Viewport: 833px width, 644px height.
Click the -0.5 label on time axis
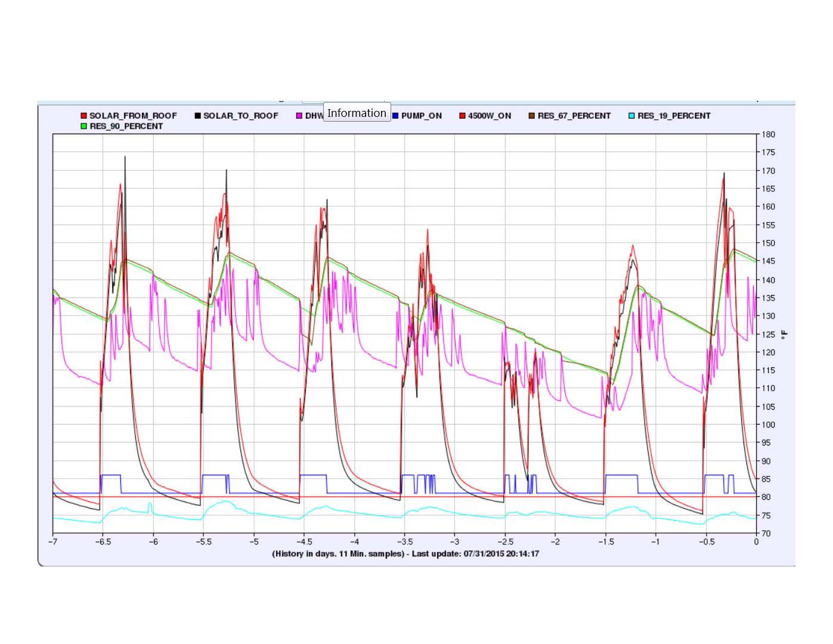(x=706, y=541)
